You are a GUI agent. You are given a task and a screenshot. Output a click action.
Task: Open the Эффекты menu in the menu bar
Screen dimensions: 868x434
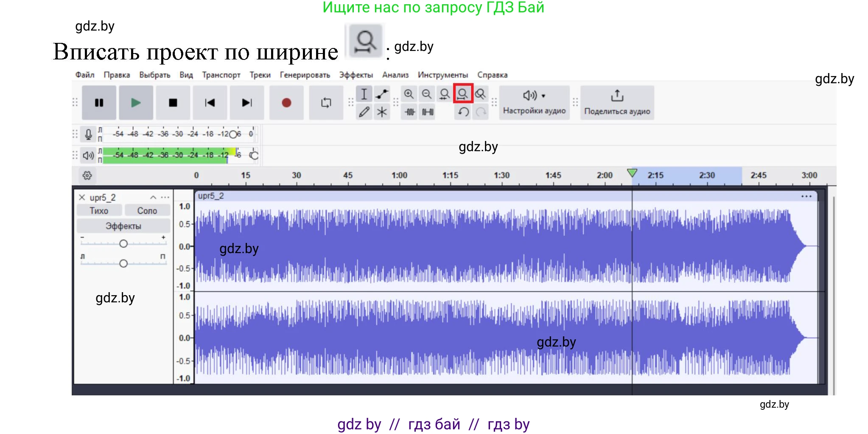pos(356,75)
